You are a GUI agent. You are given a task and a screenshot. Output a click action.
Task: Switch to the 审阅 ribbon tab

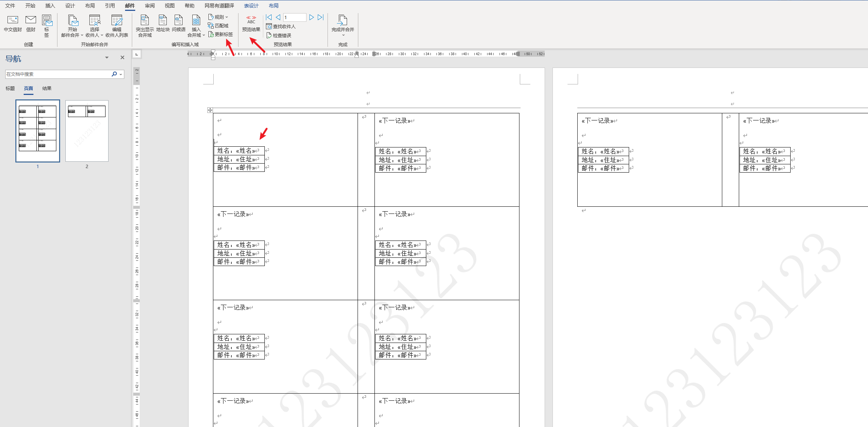pos(150,6)
